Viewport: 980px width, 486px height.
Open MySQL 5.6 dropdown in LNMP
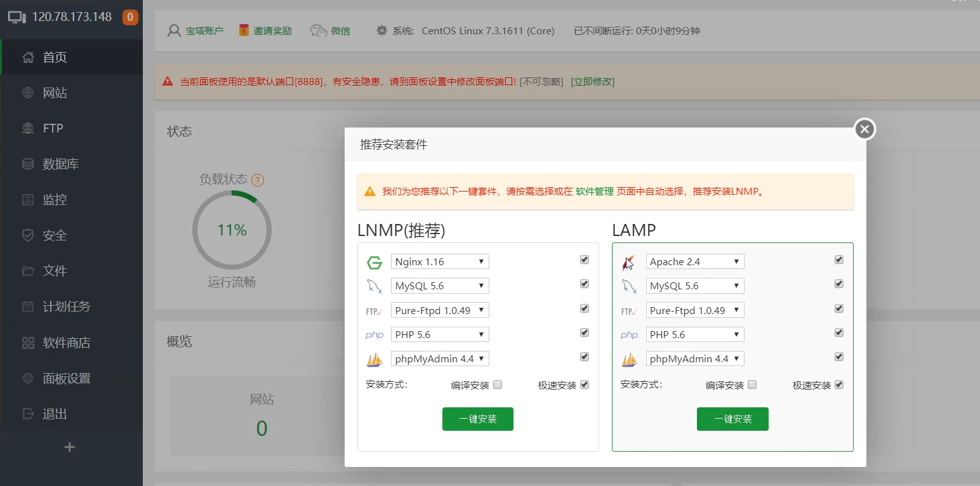pyautogui.click(x=440, y=286)
